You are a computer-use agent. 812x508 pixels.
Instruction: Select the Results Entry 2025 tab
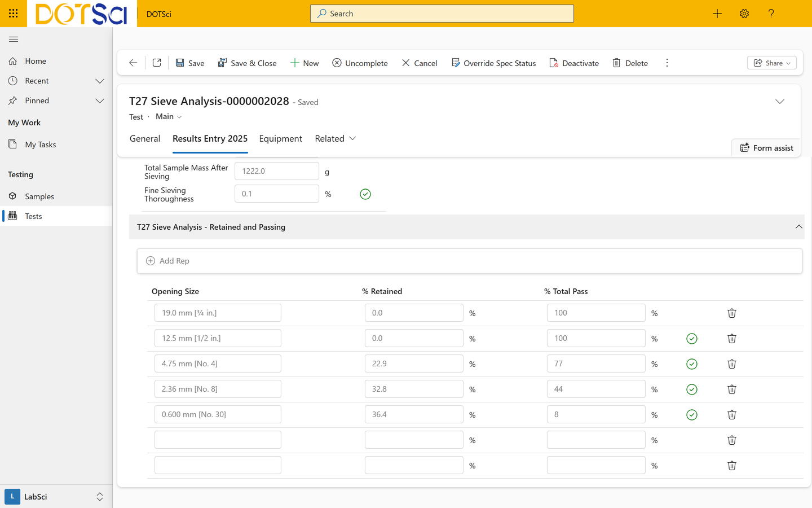[x=210, y=139]
